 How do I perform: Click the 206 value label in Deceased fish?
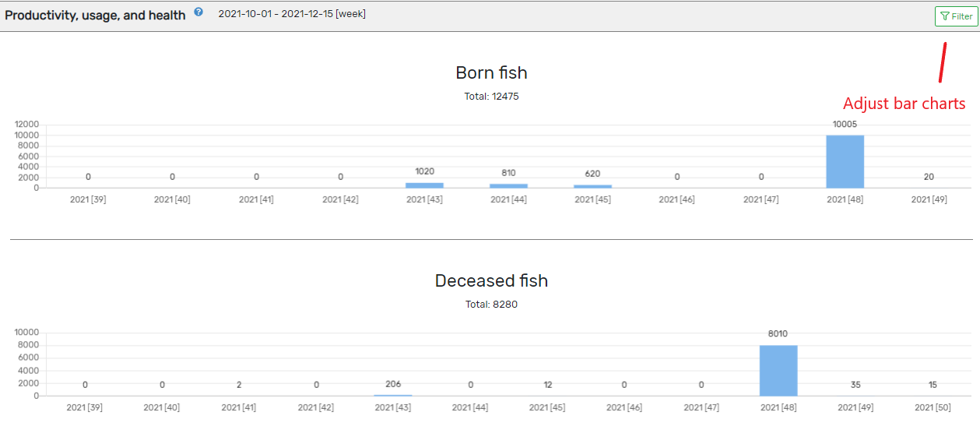(x=393, y=384)
